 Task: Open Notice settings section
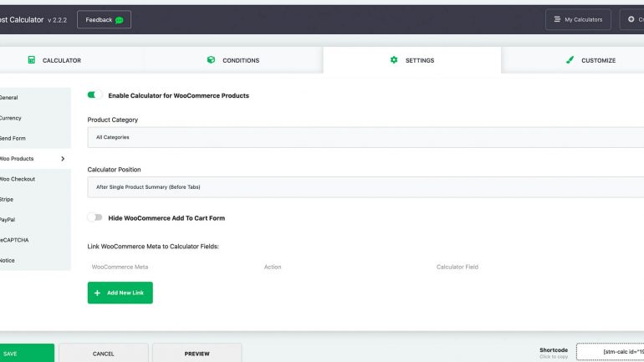click(35, 260)
